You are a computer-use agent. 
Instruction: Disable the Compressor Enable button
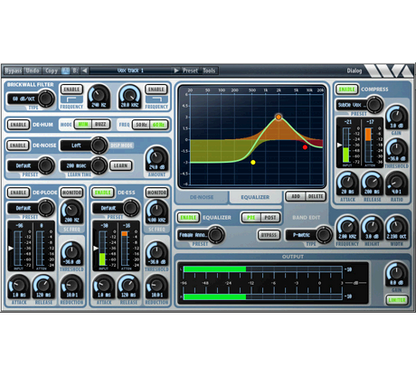click(x=347, y=89)
